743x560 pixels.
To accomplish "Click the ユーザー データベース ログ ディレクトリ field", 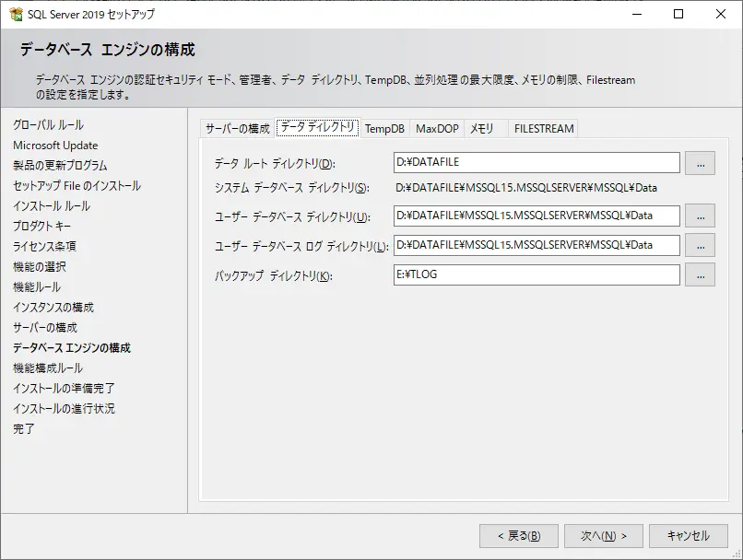I will pos(537,245).
